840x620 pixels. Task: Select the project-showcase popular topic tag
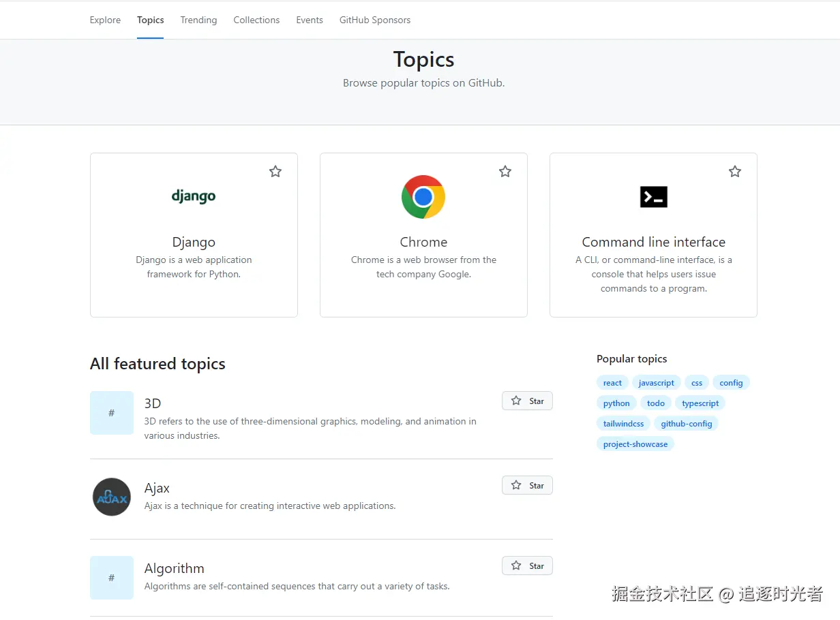pyautogui.click(x=635, y=444)
